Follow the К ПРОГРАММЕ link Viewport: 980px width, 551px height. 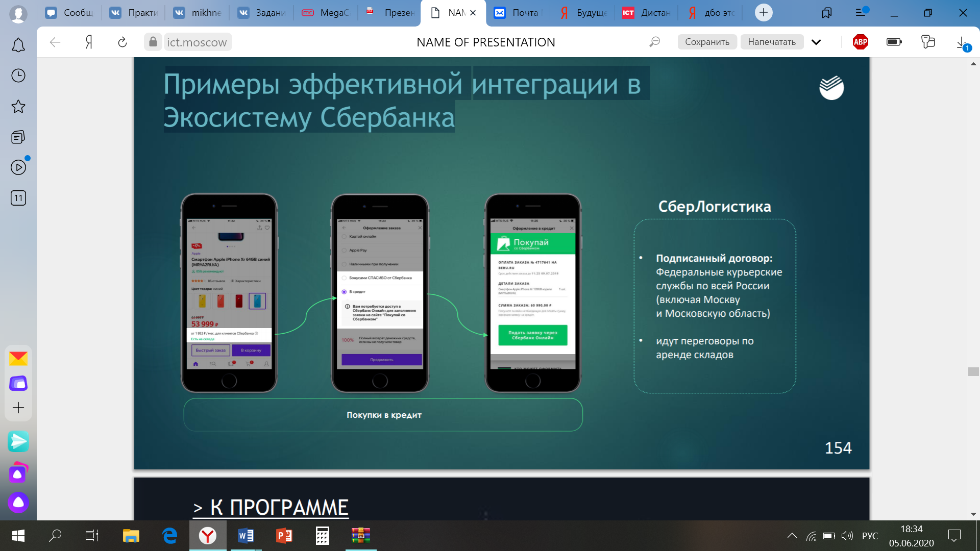[x=271, y=507]
